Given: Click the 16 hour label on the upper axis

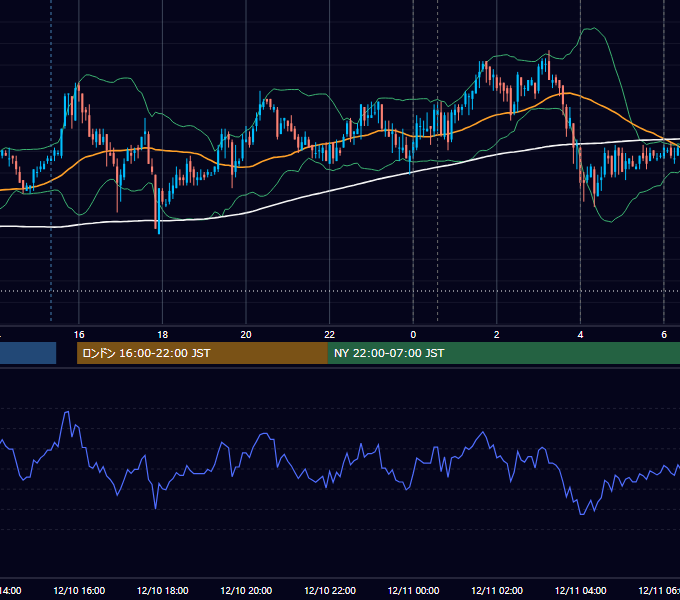Looking at the screenshot, I should point(79,335).
